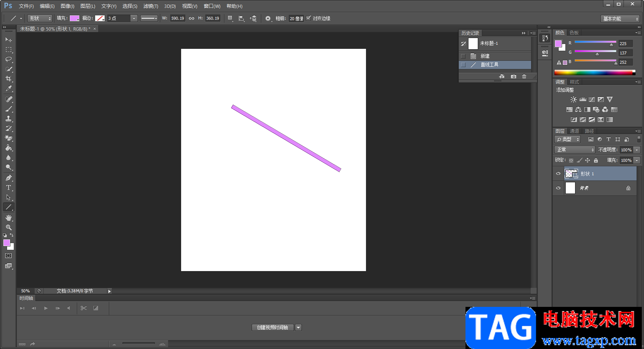This screenshot has width=644, height=349.
Task: Split timeline at playhead scissors
Action: point(83,308)
